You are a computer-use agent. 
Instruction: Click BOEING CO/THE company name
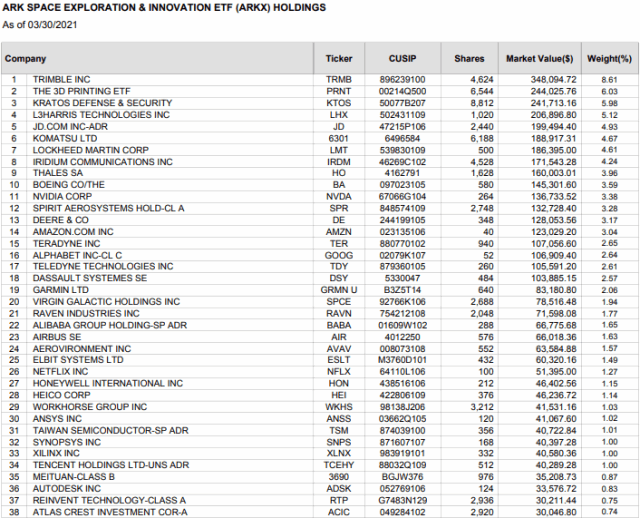[69, 185]
